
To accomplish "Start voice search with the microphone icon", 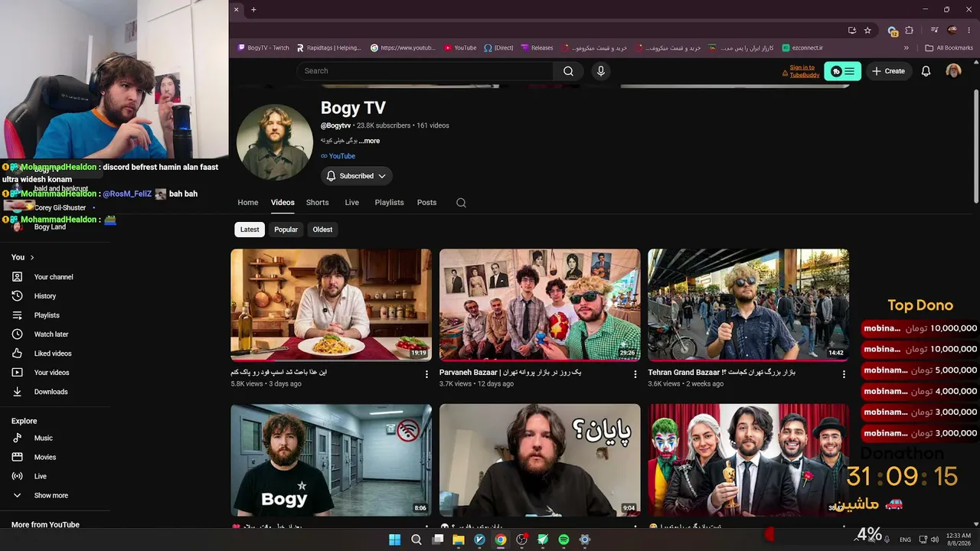I will point(601,71).
